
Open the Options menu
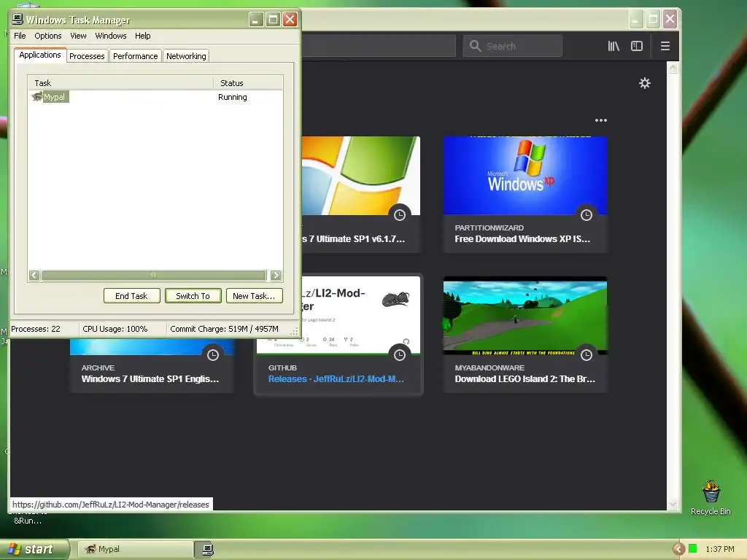pos(47,36)
